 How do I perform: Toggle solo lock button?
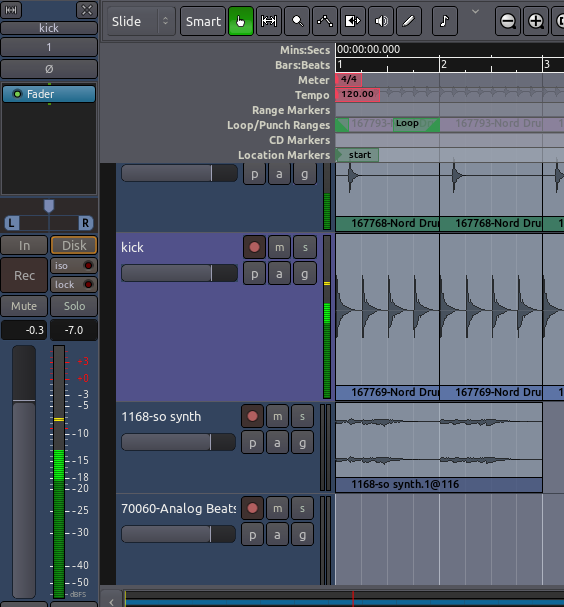click(74, 285)
